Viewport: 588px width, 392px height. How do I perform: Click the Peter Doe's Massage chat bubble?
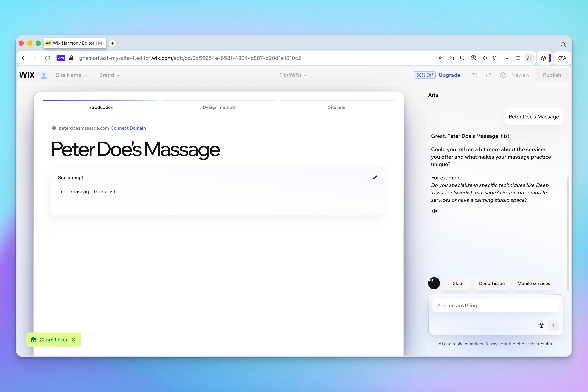point(534,116)
